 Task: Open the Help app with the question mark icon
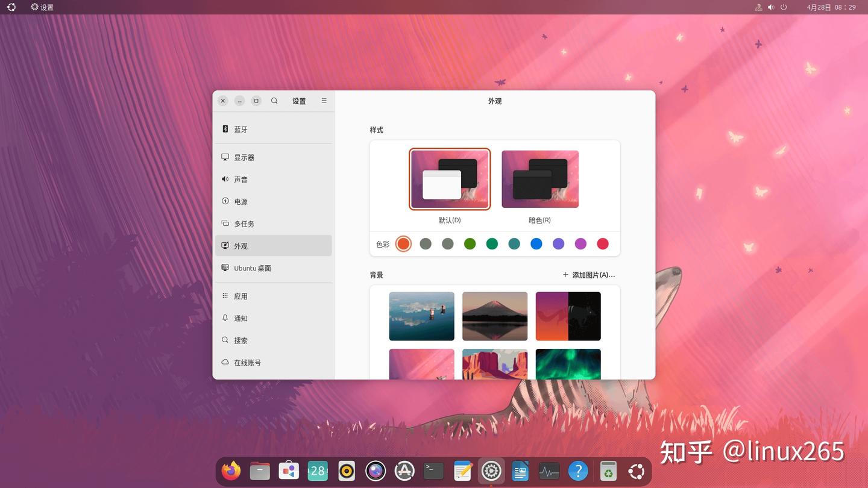tap(578, 471)
